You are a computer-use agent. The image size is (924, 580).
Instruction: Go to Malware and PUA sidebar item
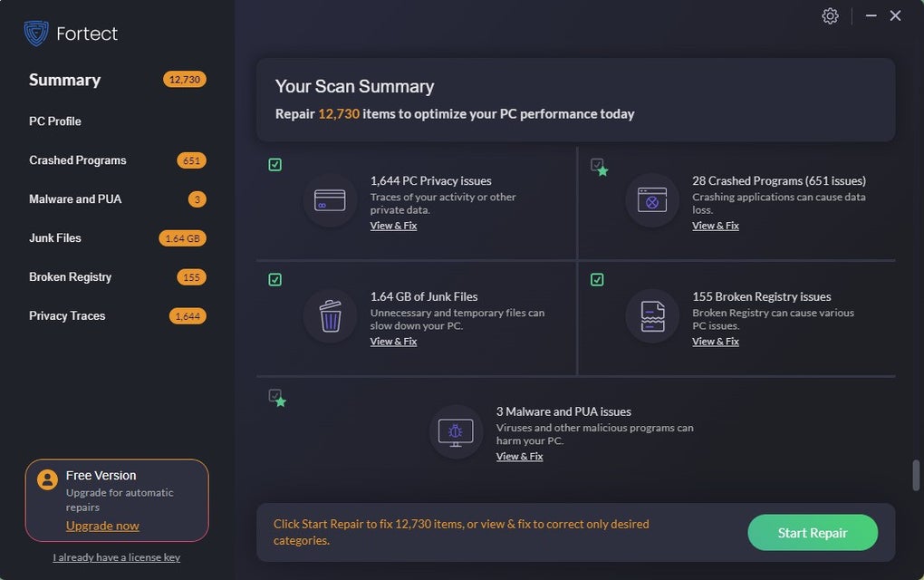click(x=75, y=199)
